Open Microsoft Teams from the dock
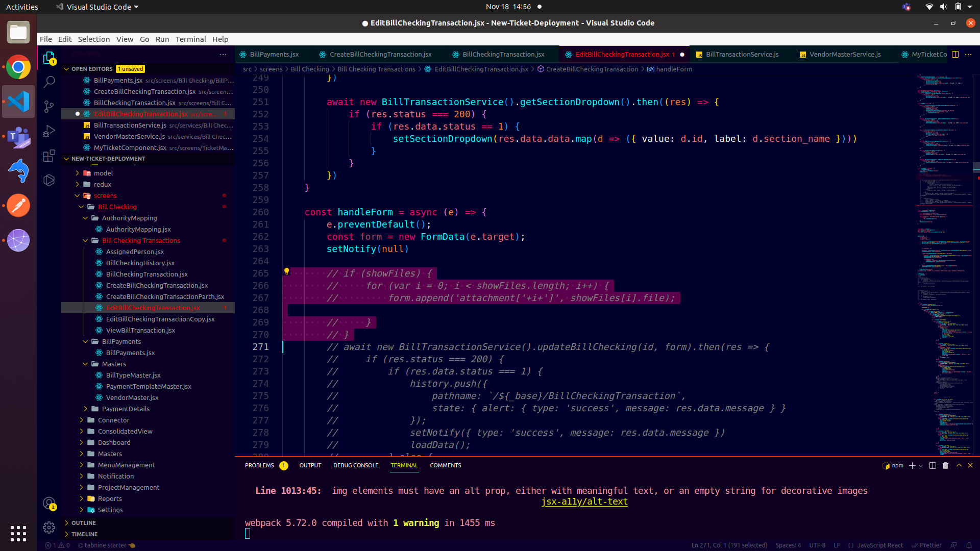980x551 pixels. click(18, 137)
